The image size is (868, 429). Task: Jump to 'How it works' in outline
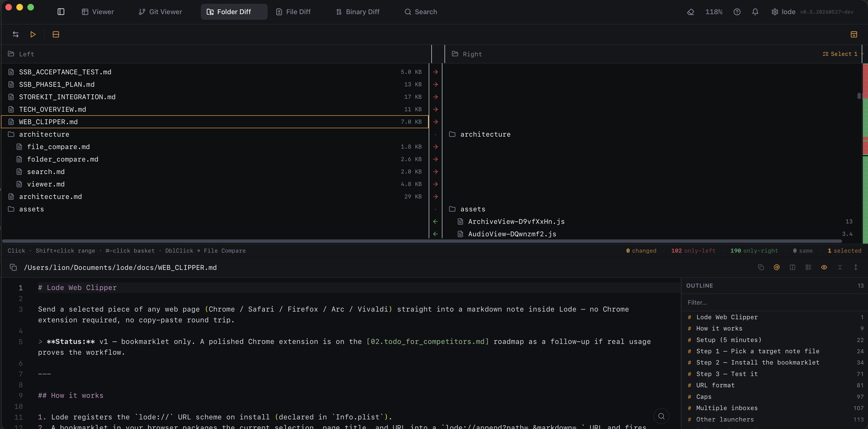[x=774, y=329]
